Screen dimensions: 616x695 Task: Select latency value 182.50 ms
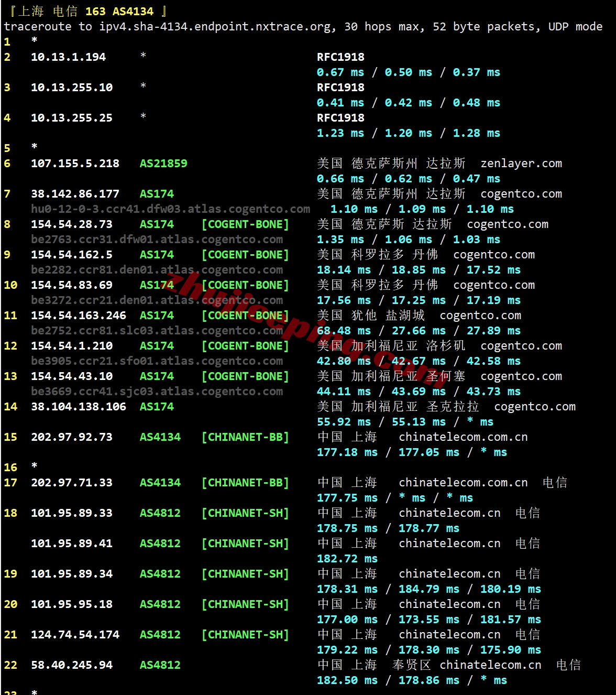tap(347, 680)
